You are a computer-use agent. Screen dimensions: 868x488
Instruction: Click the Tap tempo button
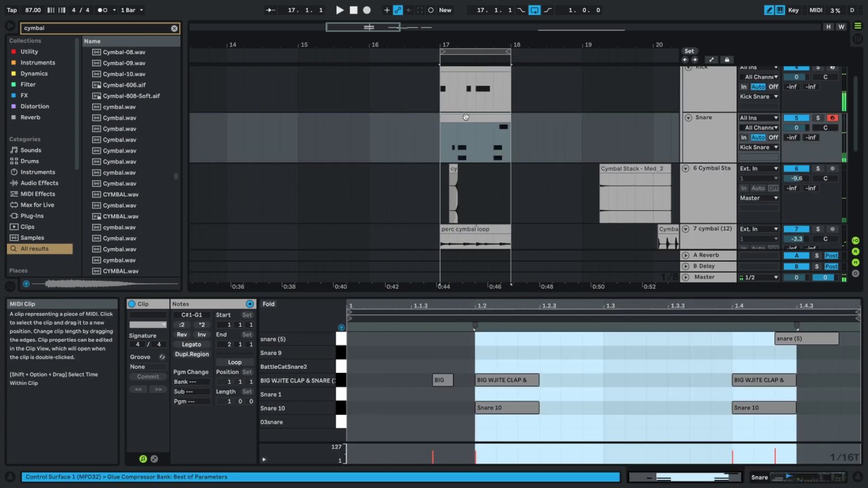point(12,10)
